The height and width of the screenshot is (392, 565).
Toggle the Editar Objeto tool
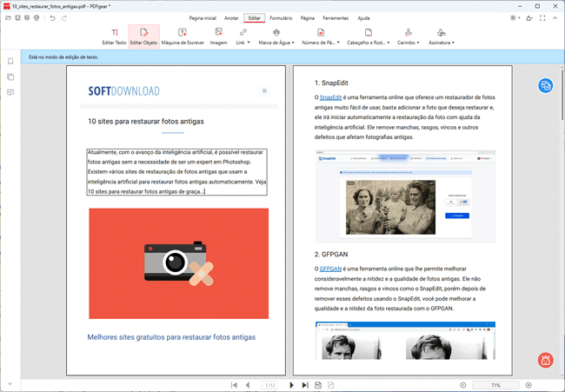143,37
